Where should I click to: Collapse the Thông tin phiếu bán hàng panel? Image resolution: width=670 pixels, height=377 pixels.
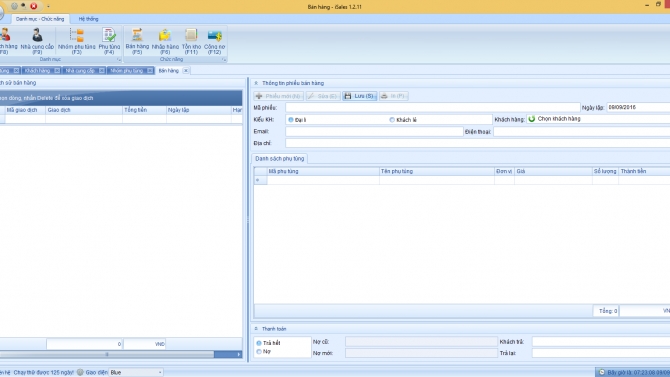pyautogui.click(x=256, y=83)
